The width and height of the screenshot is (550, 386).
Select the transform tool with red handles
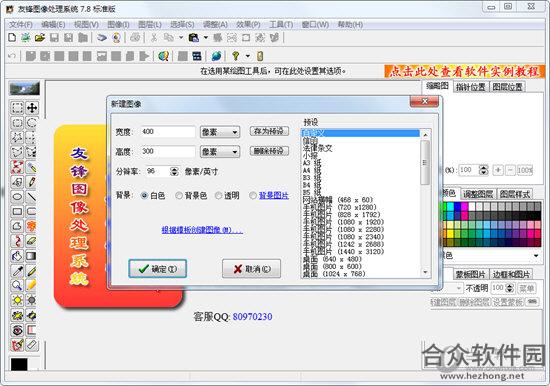(17, 167)
